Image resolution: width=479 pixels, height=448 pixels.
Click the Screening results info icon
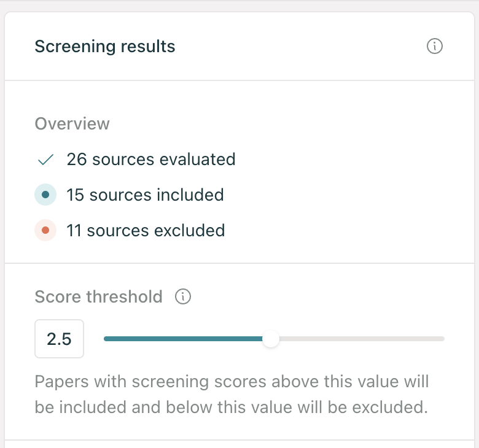pos(434,46)
